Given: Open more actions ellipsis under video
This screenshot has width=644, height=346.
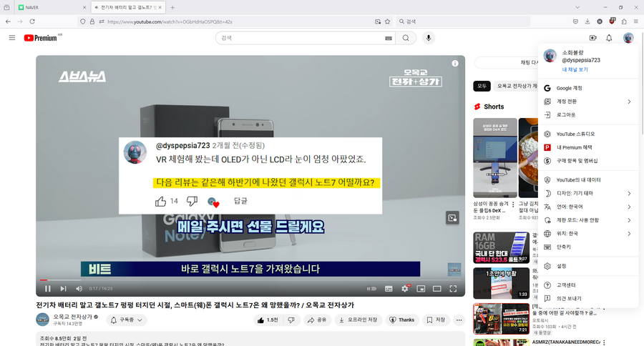Looking at the screenshot, I should 459,320.
